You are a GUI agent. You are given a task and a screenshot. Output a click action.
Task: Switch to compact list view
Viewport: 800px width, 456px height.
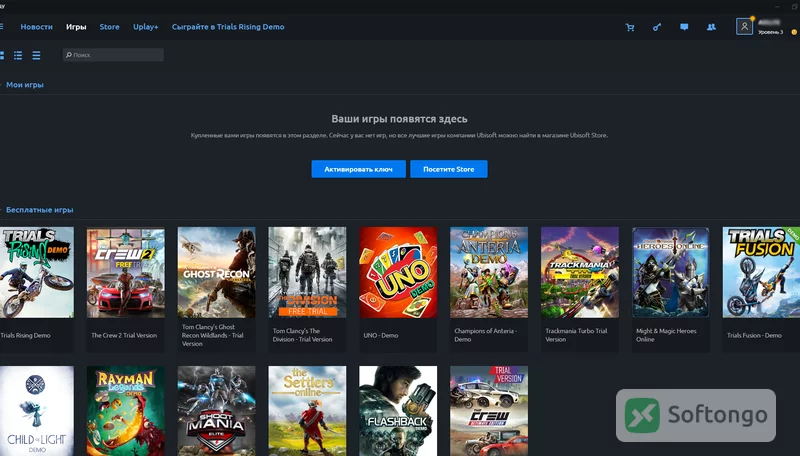pos(36,55)
